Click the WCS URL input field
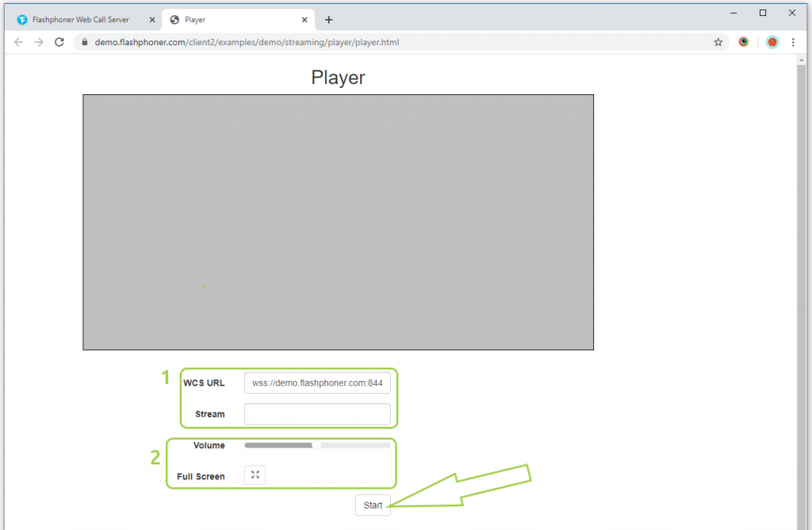This screenshot has height=530, width=812. coord(317,383)
